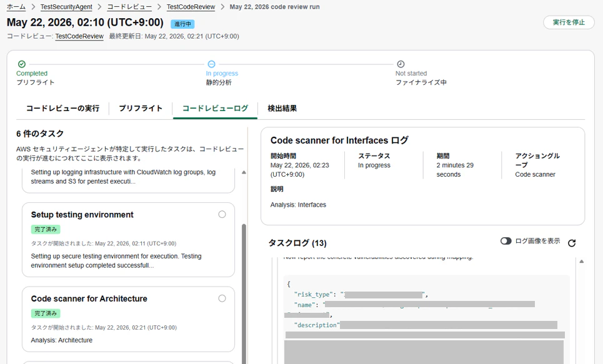Click the "2 minutes 29 seconds" duration value
This screenshot has width=603, height=364.
click(455, 169)
